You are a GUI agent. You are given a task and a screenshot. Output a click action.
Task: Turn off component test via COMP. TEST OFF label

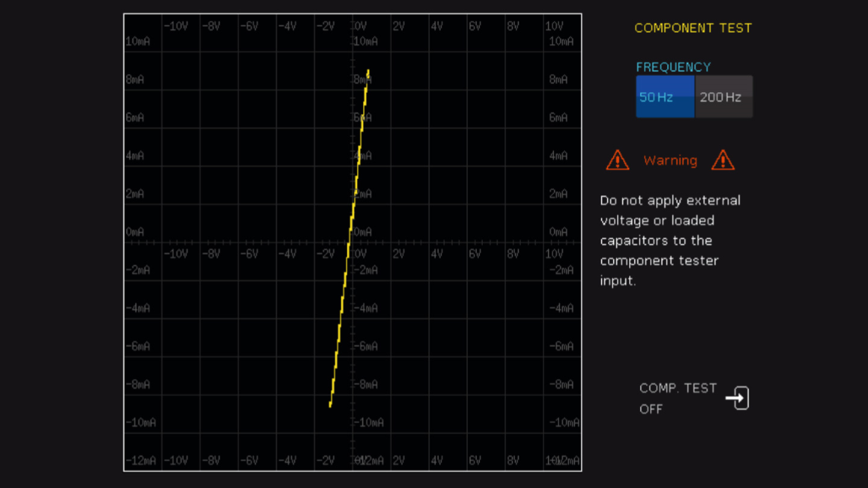pos(677,398)
